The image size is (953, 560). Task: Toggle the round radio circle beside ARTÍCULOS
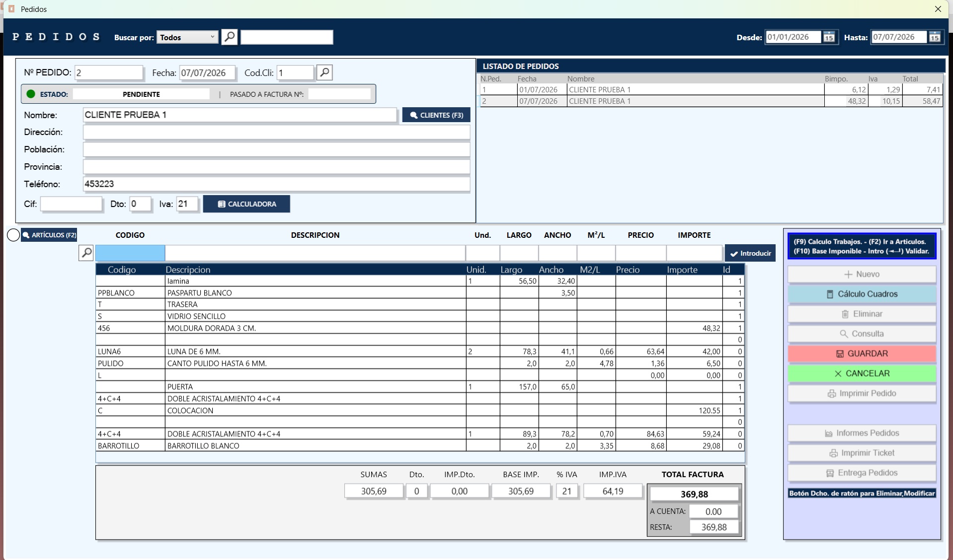[13, 235]
